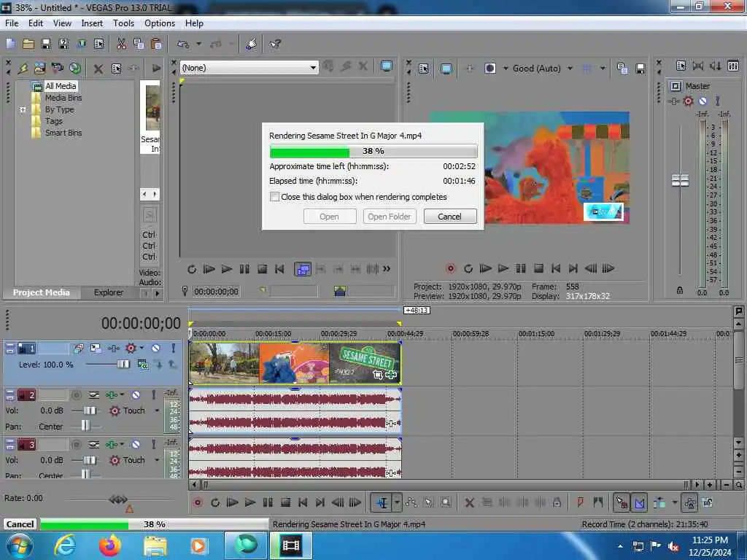The image size is (747, 560).
Task: Click the New project icon
Action: 10,44
